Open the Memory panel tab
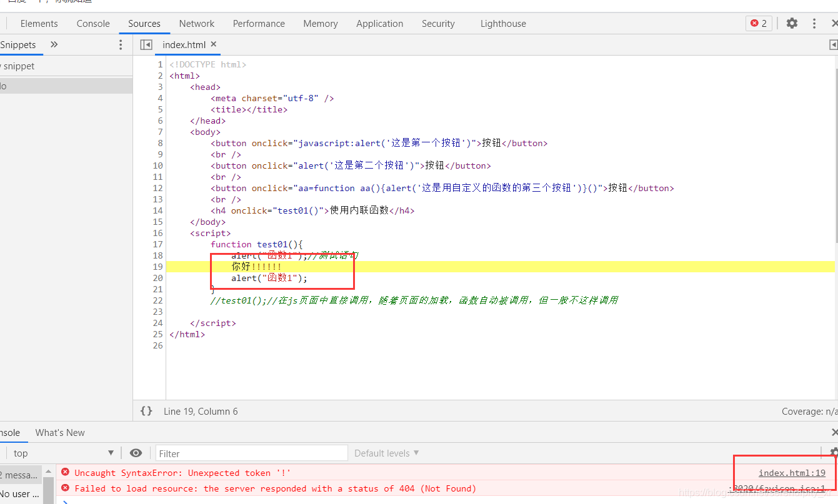838x504 pixels. click(x=321, y=24)
